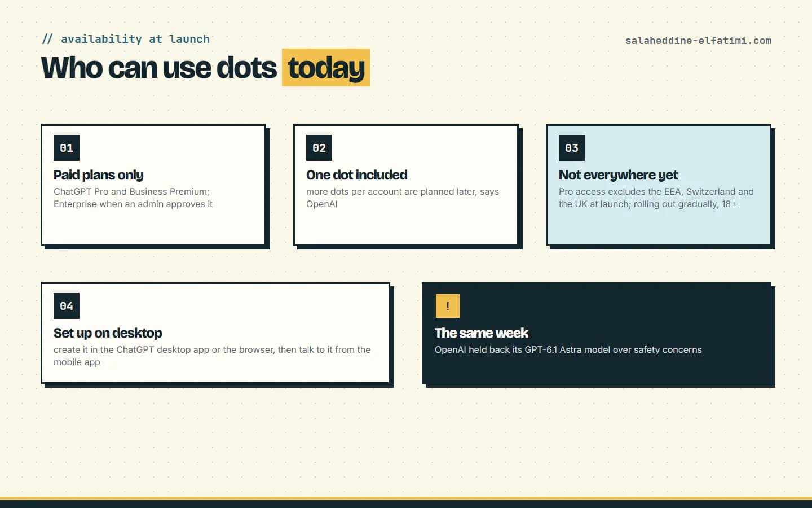812x508 pixels.
Task: Click the "// availability at launch" label
Action: coord(126,39)
